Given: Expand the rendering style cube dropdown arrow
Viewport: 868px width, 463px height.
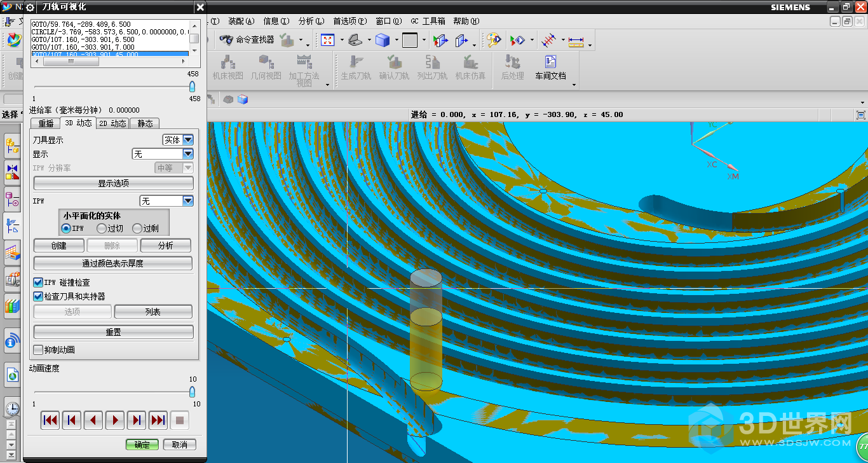Looking at the screenshot, I should point(397,41).
